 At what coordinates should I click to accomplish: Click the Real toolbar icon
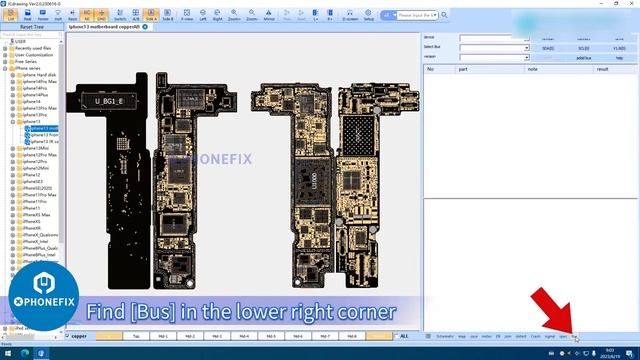(x=27, y=15)
